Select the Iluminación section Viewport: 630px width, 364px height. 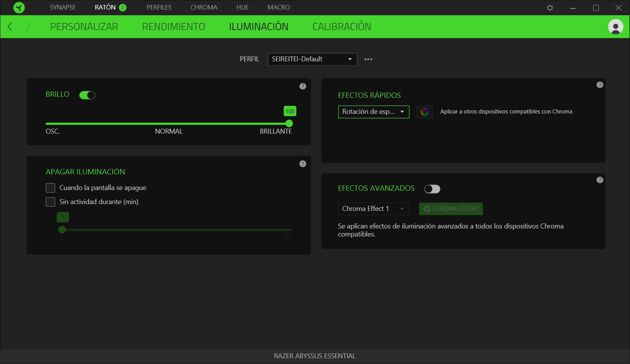click(x=259, y=27)
